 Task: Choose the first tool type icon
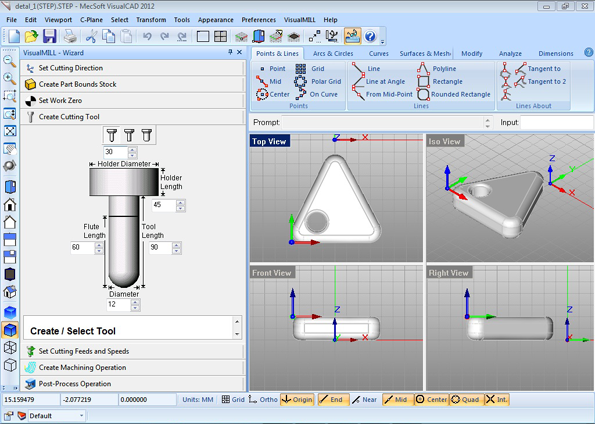tap(111, 135)
